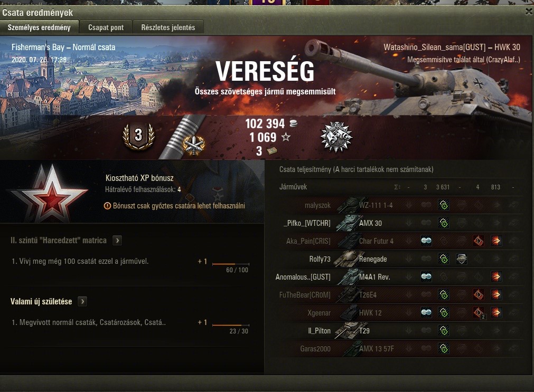Click the critical hit icon in Xgeenar row

coord(479,312)
